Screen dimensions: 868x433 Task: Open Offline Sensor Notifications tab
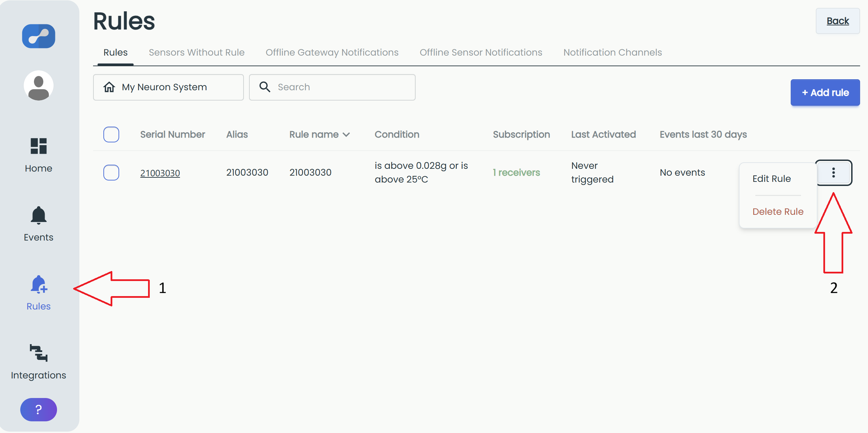(x=481, y=52)
